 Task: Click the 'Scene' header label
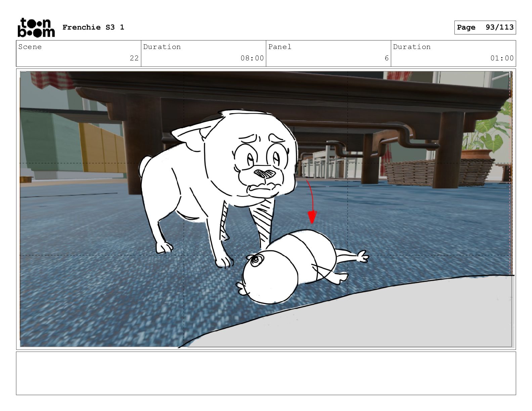(x=30, y=47)
